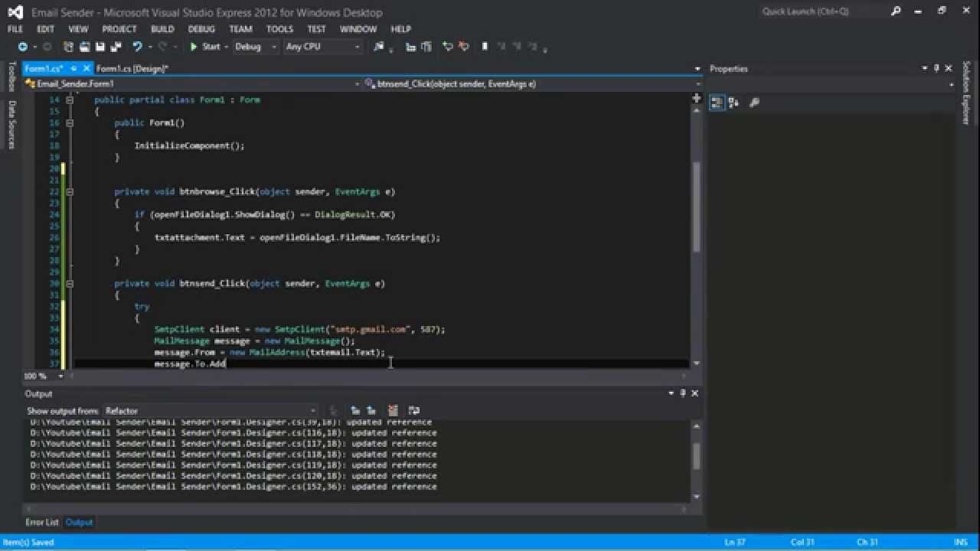Click the Go to Next Message output icon
Screen dimensions: 980x551
pos(371,411)
